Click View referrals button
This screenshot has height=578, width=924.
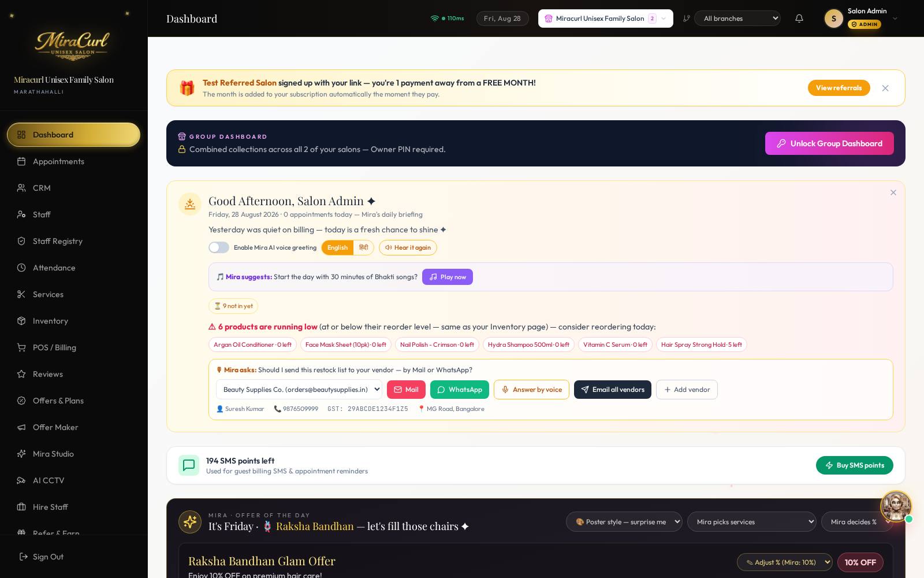coord(839,88)
